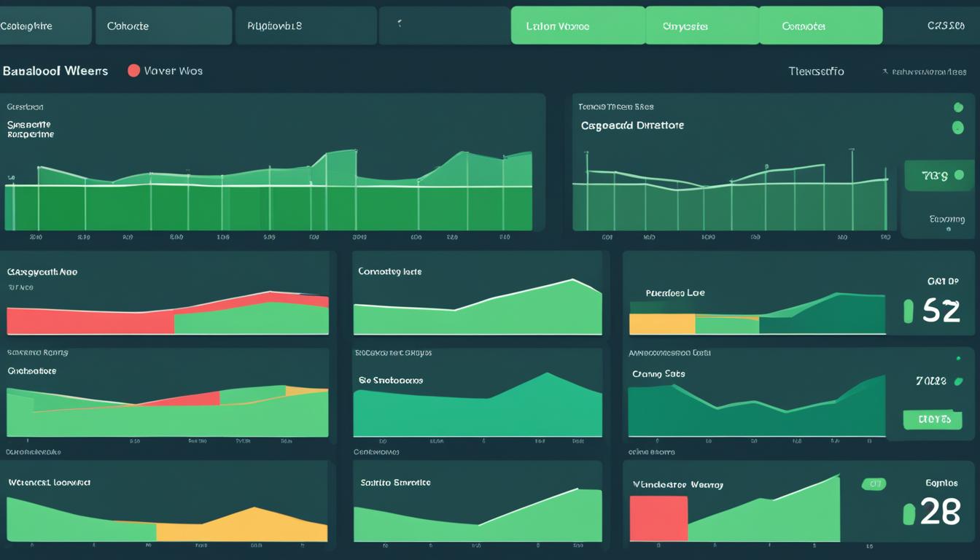Select the green Comoter tab

[820, 26]
